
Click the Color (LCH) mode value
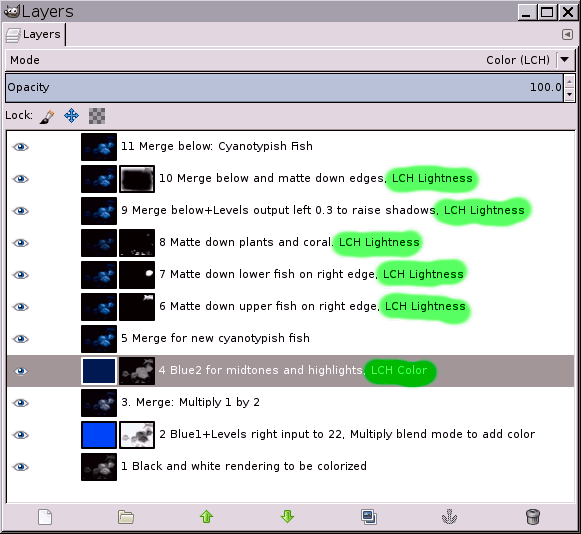[x=518, y=60]
